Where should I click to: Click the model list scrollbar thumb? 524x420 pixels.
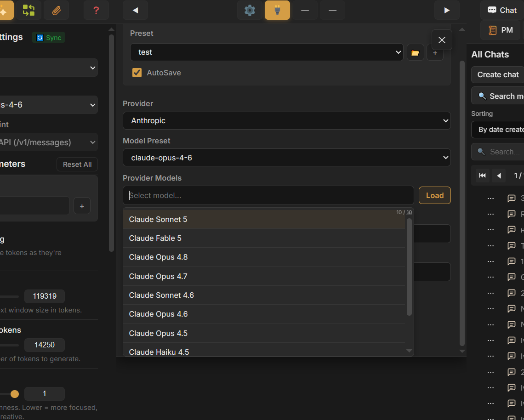tap(410, 267)
